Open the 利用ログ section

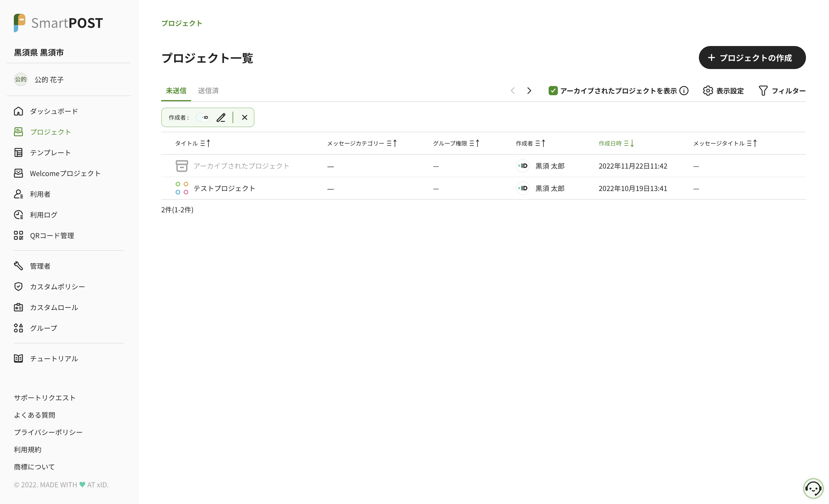pos(43,215)
